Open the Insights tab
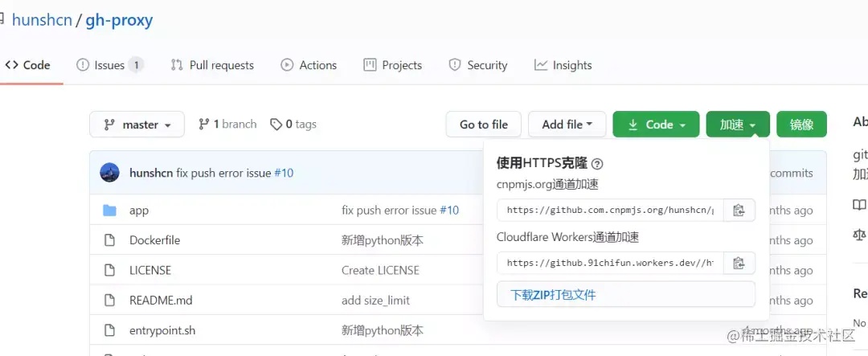868x356 pixels. (x=563, y=65)
